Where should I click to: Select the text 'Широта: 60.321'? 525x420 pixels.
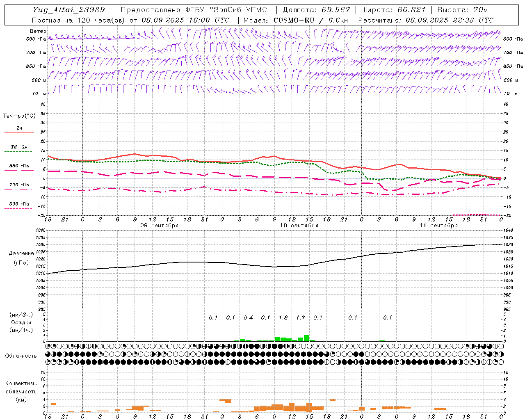click(393, 10)
